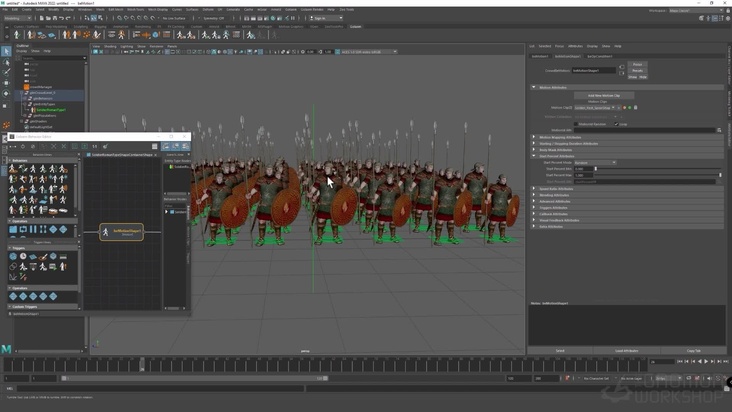Enable the Motional Random checkbox
The height and width of the screenshot is (412, 732).
click(577, 124)
